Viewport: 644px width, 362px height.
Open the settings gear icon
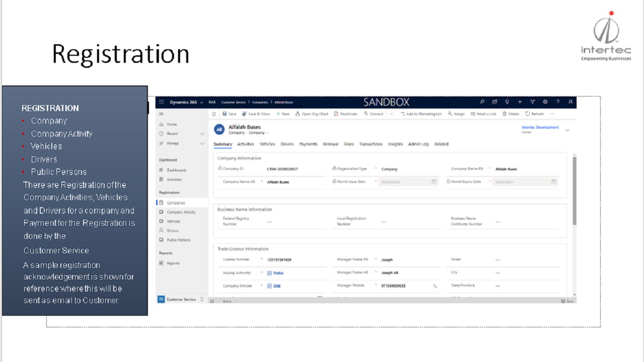545,102
